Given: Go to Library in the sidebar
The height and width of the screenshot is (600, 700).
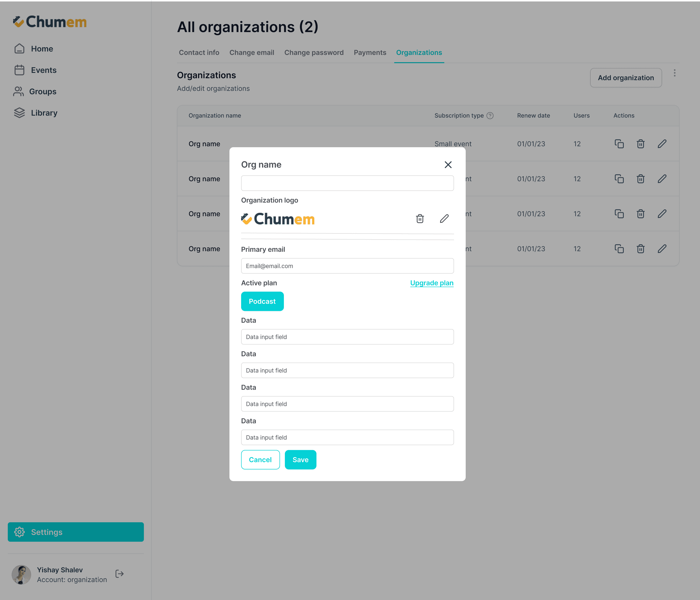Looking at the screenshot, I should 44,113.
